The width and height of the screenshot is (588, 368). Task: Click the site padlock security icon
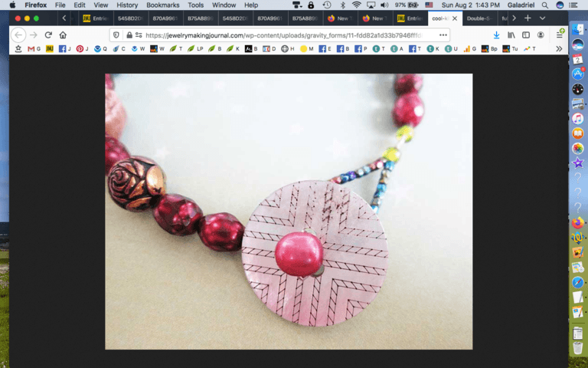coord(129,35)
